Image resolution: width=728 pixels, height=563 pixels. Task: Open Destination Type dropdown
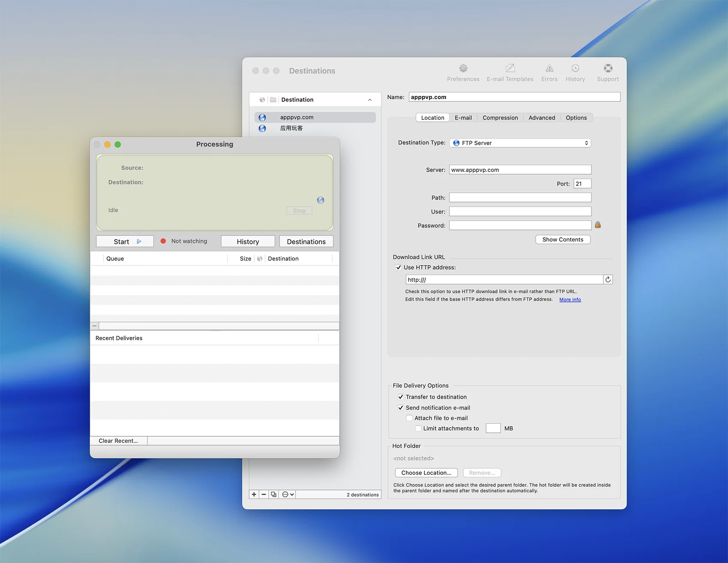click(x=520, y=143)
